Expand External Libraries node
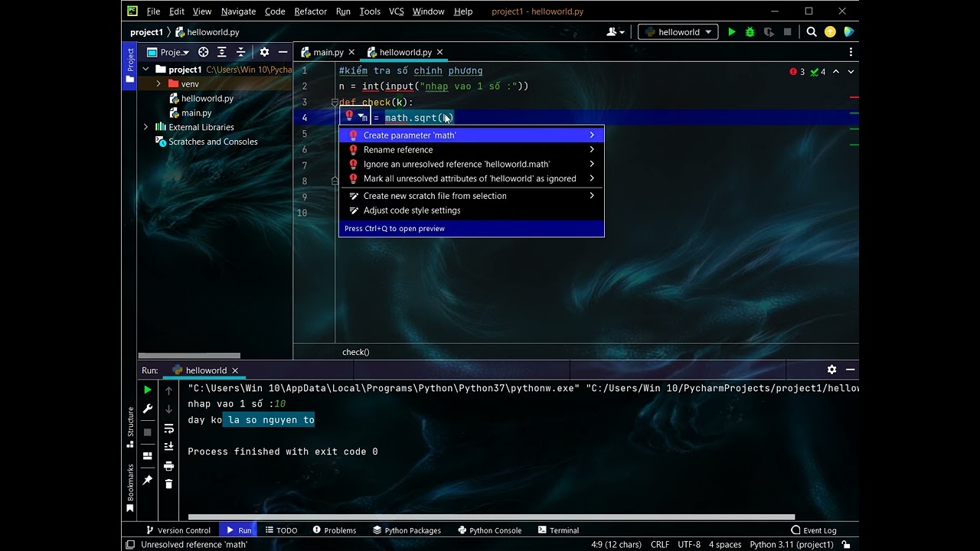The width and height of the screenshot is (980, 551). pos(145,127)
